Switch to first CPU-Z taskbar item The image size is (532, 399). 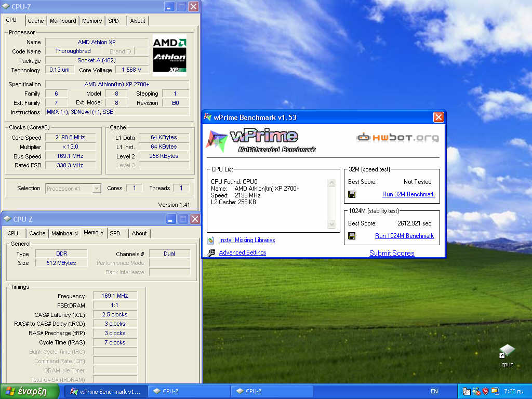189,392
